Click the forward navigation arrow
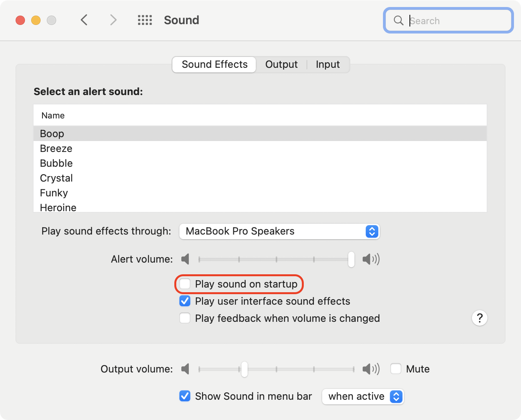Screen dimensions: 521x420 coord(113,20)
